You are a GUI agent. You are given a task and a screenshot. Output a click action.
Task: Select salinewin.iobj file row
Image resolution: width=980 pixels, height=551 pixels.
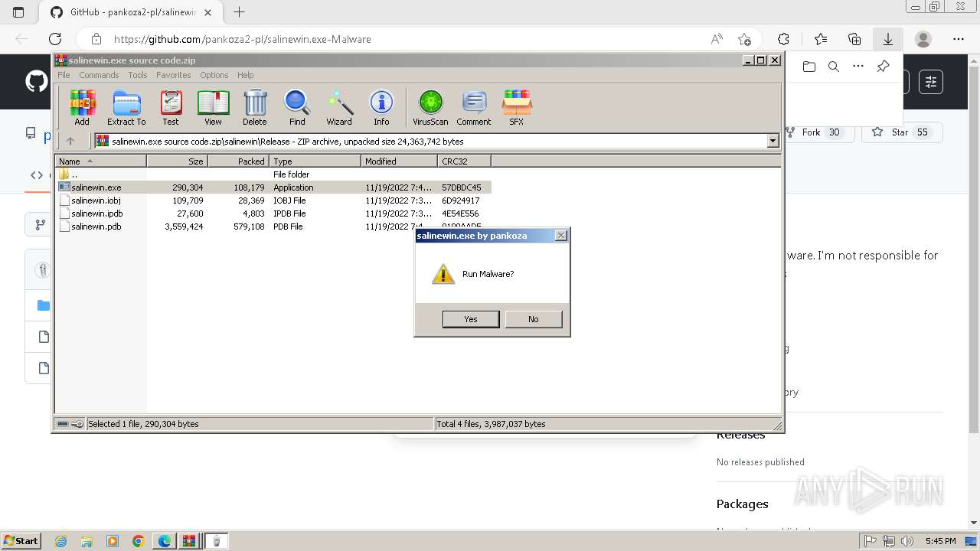(x=273, y=201)
